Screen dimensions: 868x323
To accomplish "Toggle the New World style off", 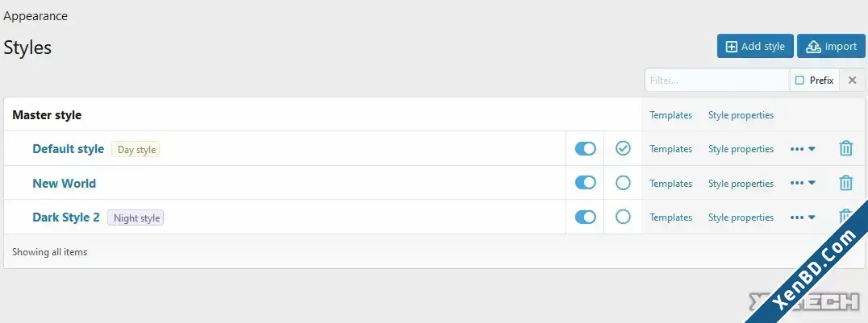I will (x=585, y=183).
